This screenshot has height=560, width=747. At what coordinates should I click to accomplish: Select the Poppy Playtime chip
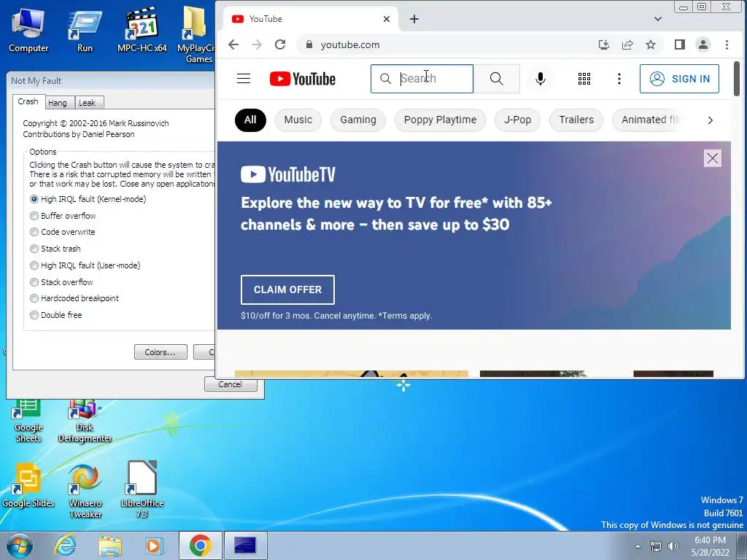tap(440, 120)
